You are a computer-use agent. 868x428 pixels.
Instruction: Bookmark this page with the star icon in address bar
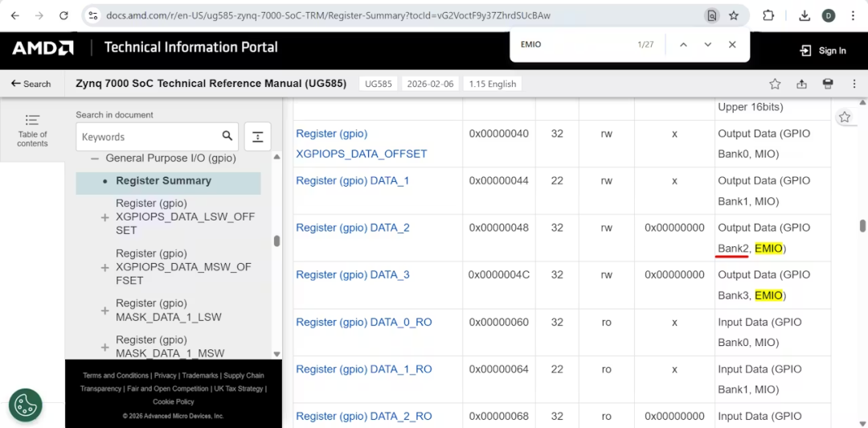(x=734, y=15)
